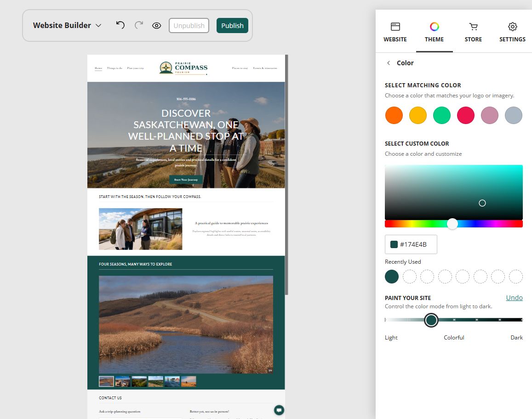Click Things to do in preview navigation
This screenshot has width=532, height=419.
[114, 68]
